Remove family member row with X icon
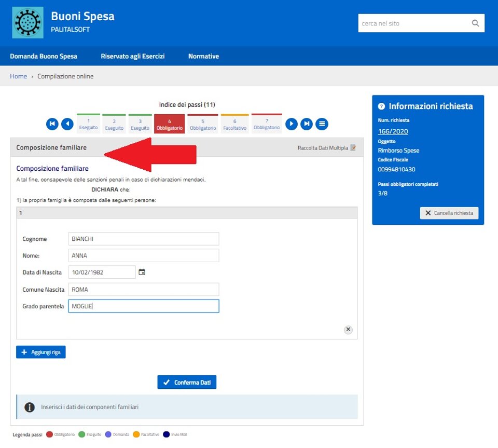The image size is (498, 448). 348,330
